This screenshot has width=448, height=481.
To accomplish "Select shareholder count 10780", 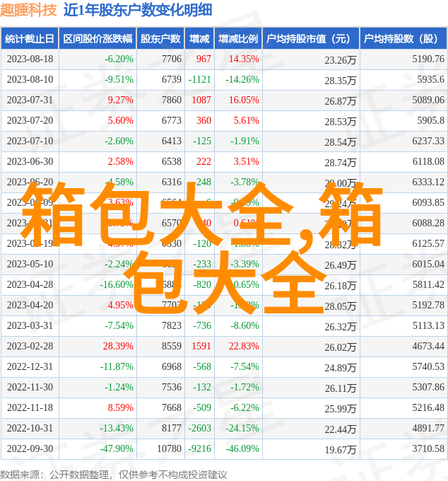I will [x=169, y=449].
